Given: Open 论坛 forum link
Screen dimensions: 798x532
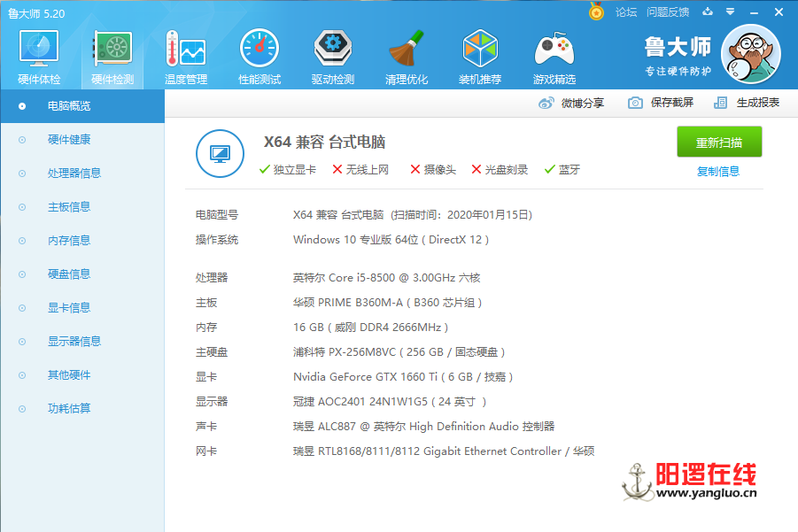Looking at the screenshot, I should pyautogui.click(x=626, y=12).
